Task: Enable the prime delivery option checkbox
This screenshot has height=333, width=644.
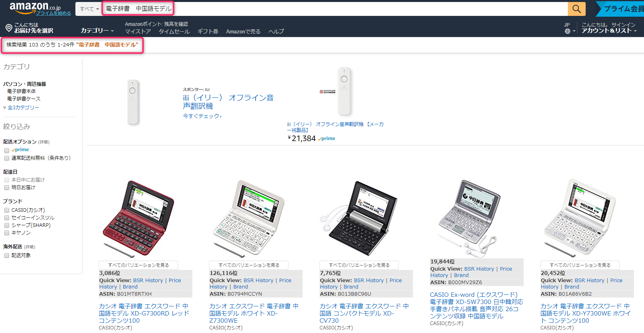Action: [x=7, y=150]
